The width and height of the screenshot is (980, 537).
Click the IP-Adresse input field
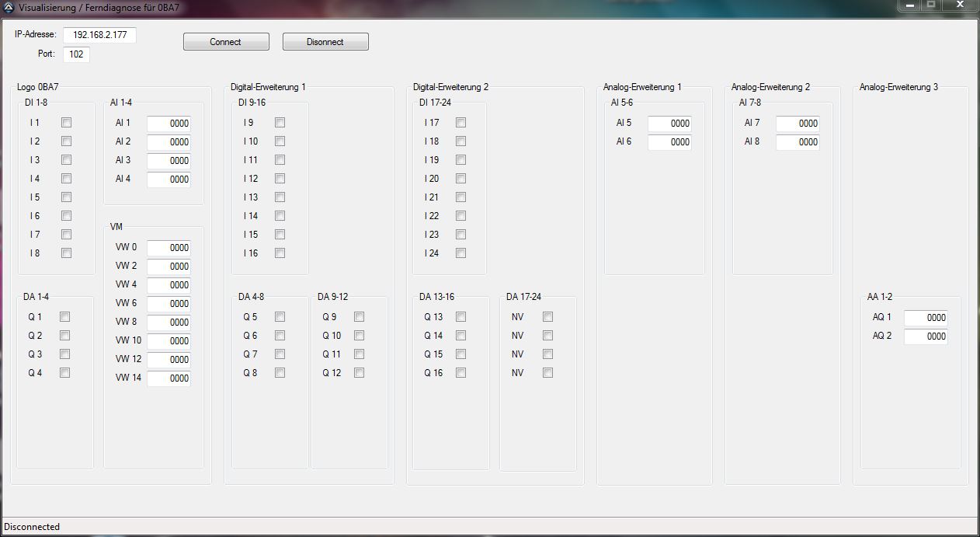click(99, 35)
